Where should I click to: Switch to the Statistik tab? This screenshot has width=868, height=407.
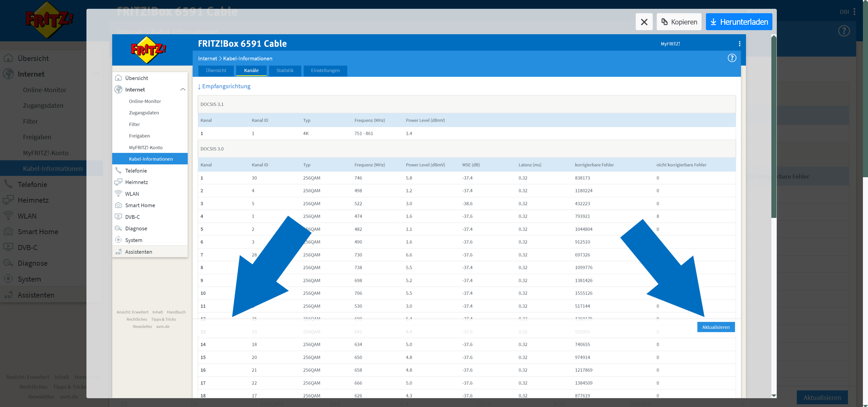click(284, 70)
